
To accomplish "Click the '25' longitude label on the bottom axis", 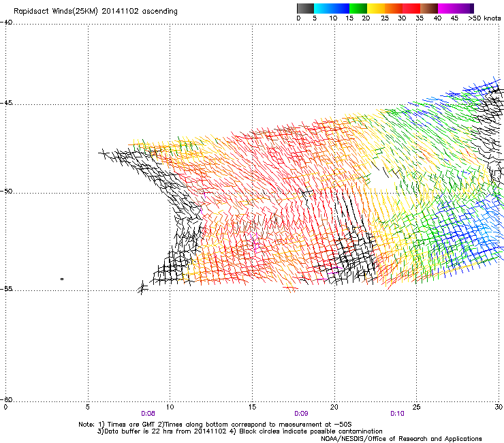I will point(416,408).
